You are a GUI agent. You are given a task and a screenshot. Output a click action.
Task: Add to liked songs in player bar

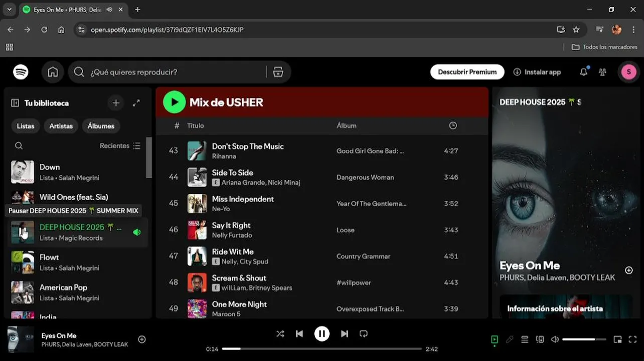click(x=142, y=339)
